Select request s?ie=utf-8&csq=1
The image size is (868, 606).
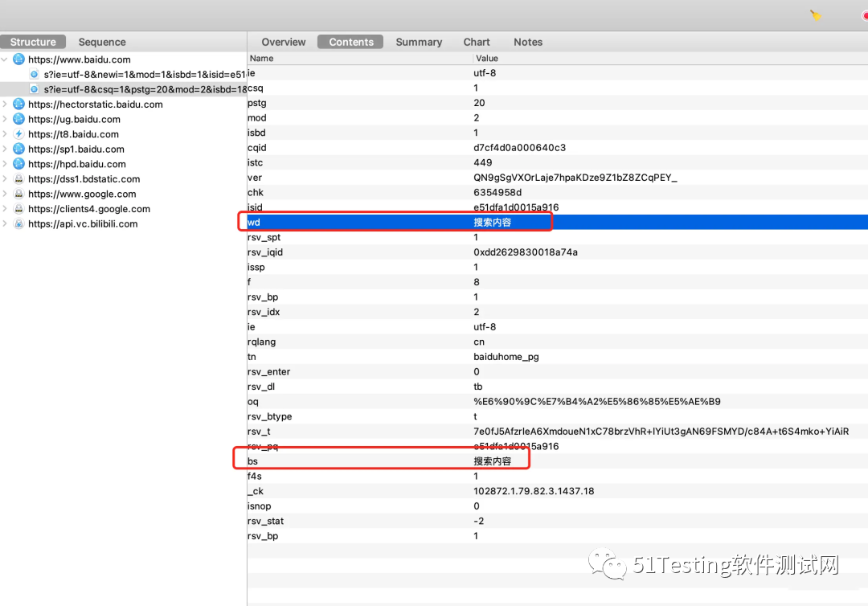pyautogui.click(x=145, y=89)
